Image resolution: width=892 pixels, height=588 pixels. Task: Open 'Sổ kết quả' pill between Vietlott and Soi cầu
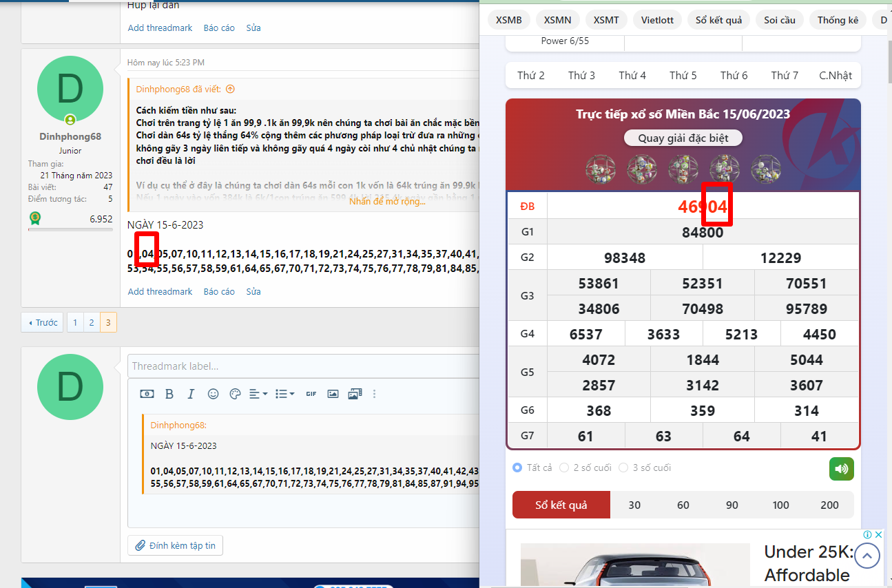719,20
